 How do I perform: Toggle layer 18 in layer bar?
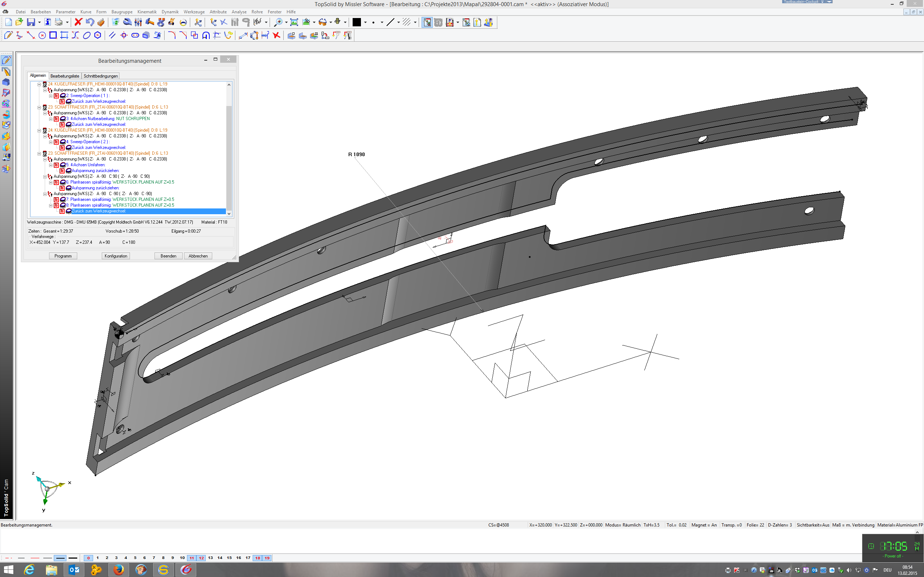(x=258, y=558)
